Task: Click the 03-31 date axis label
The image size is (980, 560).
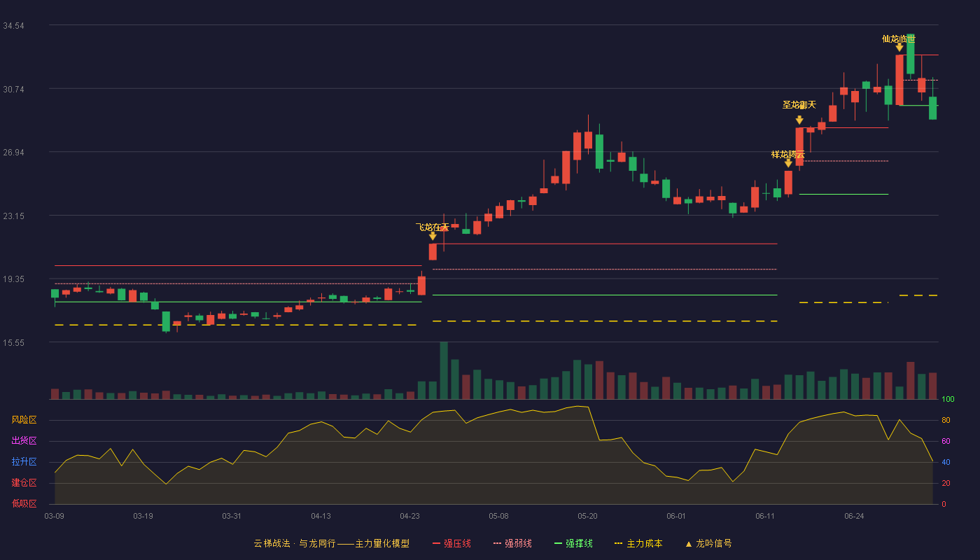Action: pyautogui.click(x=232, y=516)
